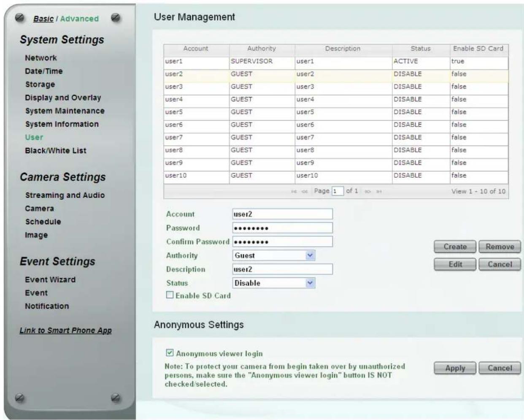Click the Create user button
This screenshot has height=420, width=524.
tap(455, 247)
